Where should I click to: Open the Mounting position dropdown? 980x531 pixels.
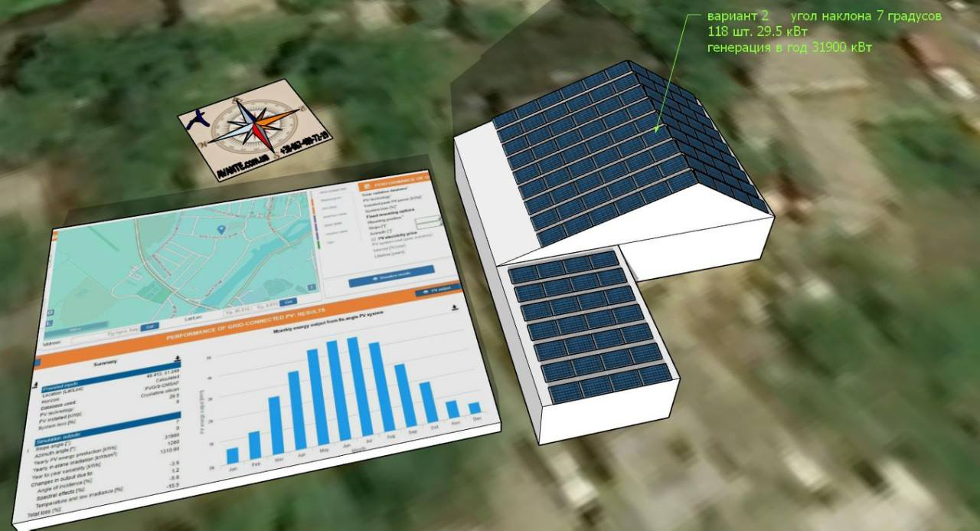429,221
